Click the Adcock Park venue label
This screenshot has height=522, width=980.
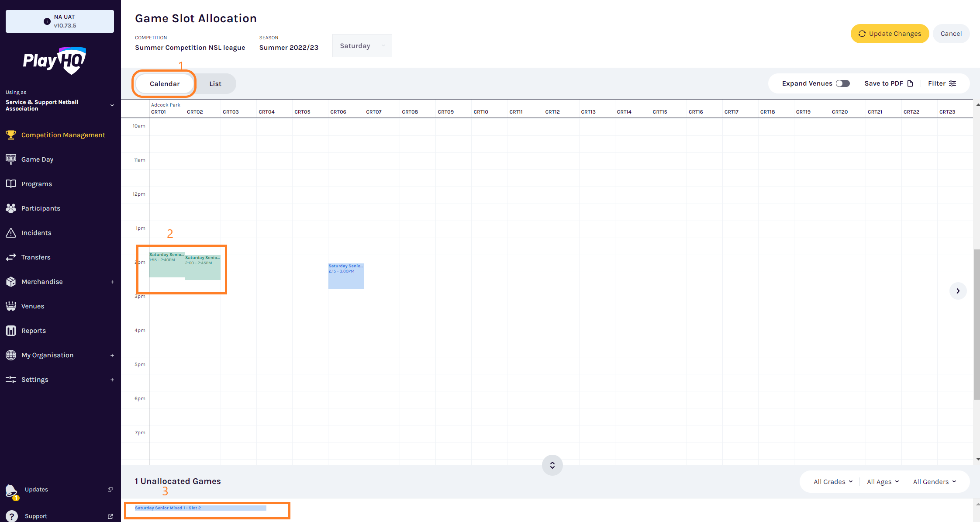[x=166, y=105]
